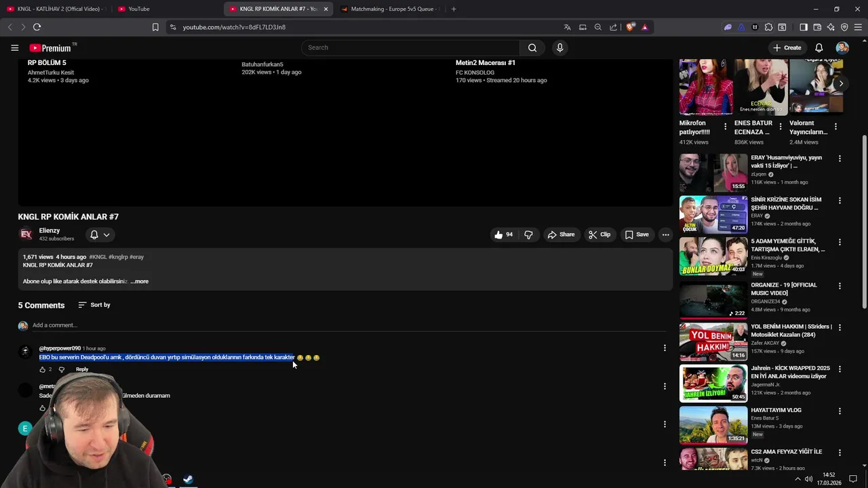The height and width of the screenshot is (488, 868).
Task: Activate voice search microphone
Action: click(x=559, y=47)
